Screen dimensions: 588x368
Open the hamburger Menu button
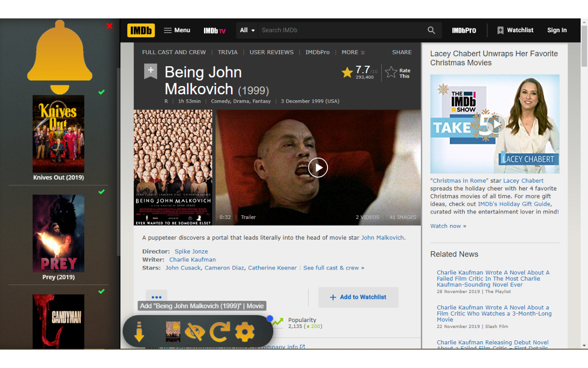pos(177,30)
